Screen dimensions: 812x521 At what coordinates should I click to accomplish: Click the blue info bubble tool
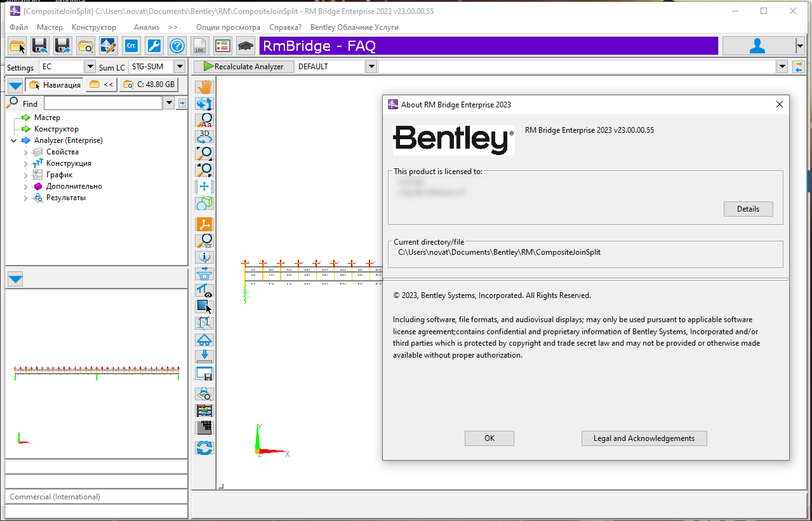pos(204,257)
